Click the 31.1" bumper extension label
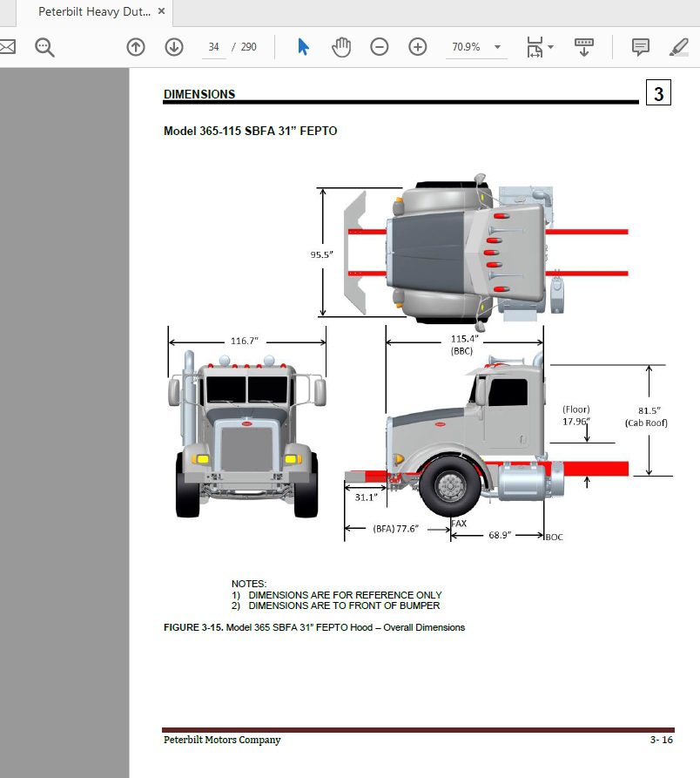Image resolution: width=700 pixels, height=778 pixels. (x=366, y=497)
